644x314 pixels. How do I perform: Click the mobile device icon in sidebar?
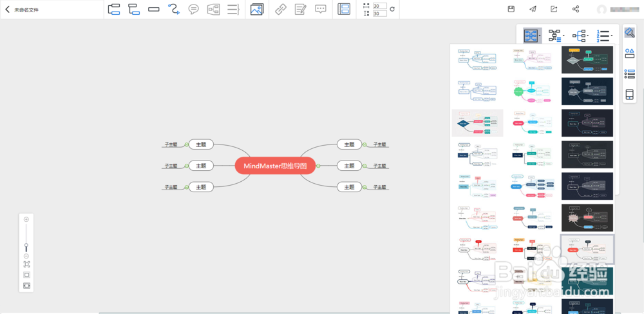(629, 95)
